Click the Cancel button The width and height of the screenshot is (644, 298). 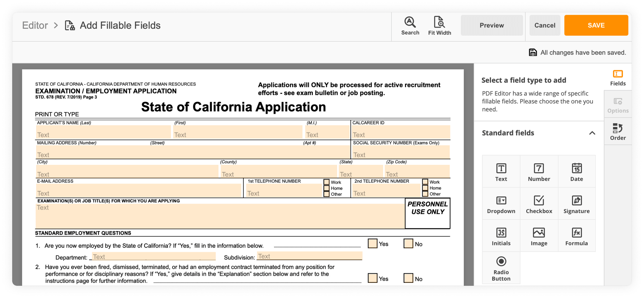pyautogui.click(x=545, y=25)
